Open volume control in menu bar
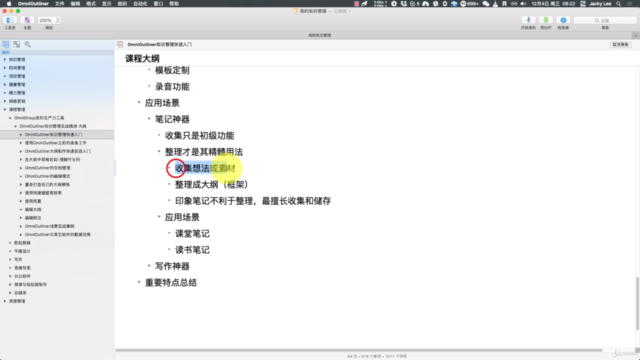The width and height of the screenshot is (640, 360). (523, 4)
